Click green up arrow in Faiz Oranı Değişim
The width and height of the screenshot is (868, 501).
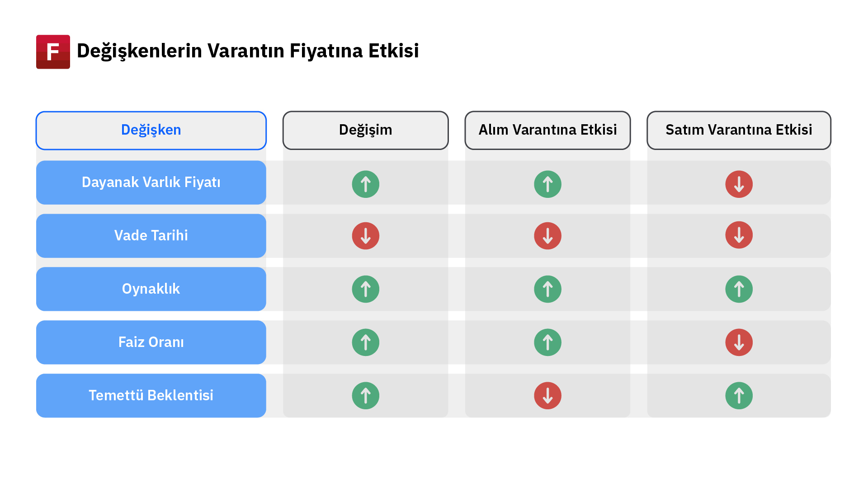365,342
